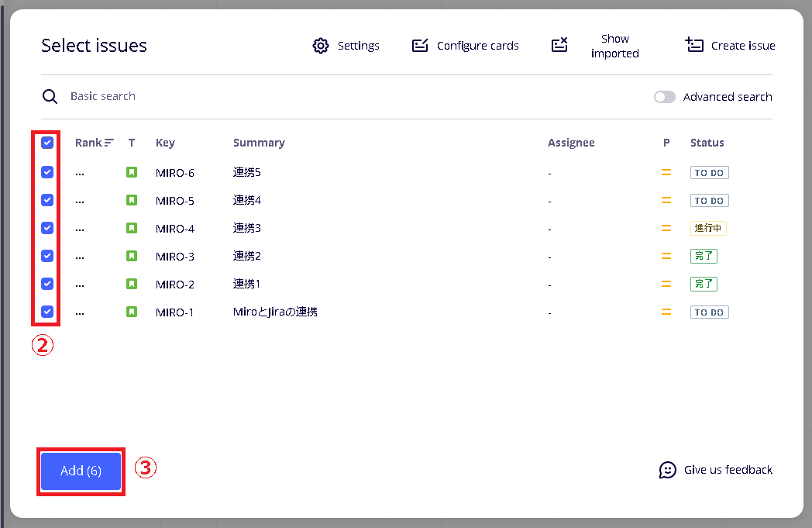Click the story type icon for MIRO-6
The height and width of the screenshot is (528, 812).
132,172
